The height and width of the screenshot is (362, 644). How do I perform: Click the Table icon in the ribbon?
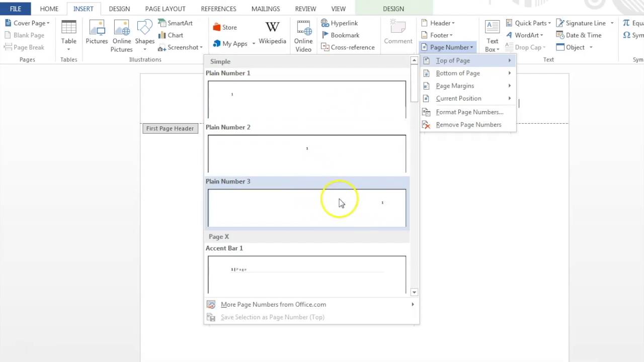pos(68,28)
